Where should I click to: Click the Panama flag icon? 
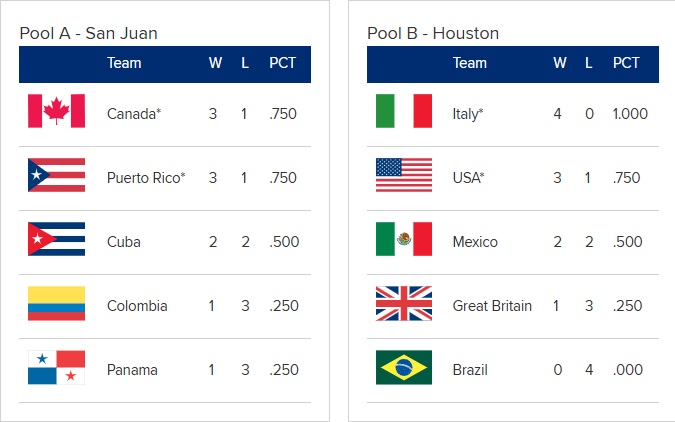click(x=56, y=367)
